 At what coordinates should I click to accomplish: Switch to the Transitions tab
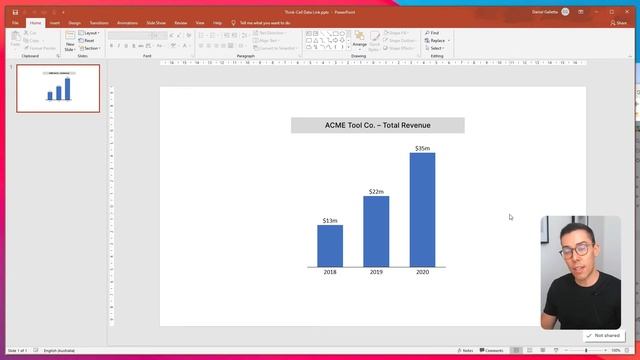click(x=99, y=23)
